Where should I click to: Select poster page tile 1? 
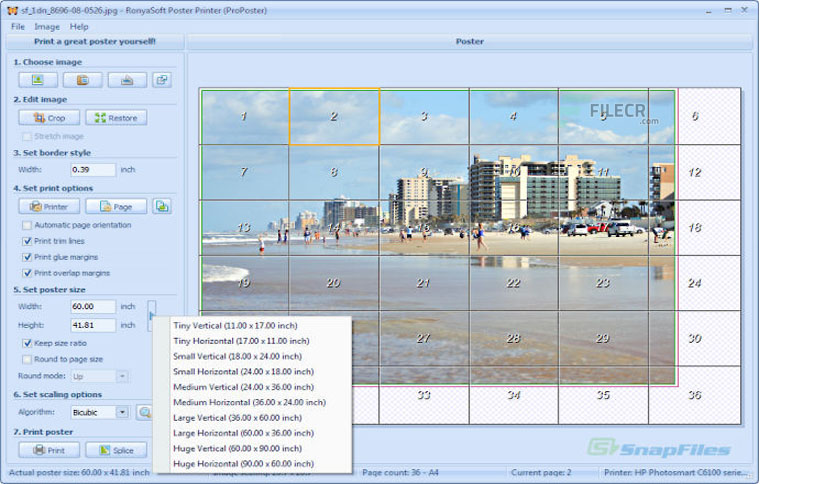(244, 116)
